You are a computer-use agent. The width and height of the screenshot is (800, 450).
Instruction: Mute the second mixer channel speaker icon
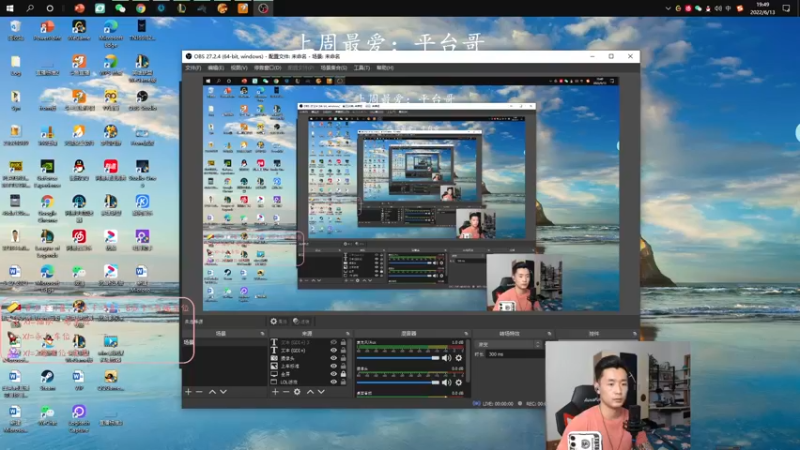tap(446, 382)
